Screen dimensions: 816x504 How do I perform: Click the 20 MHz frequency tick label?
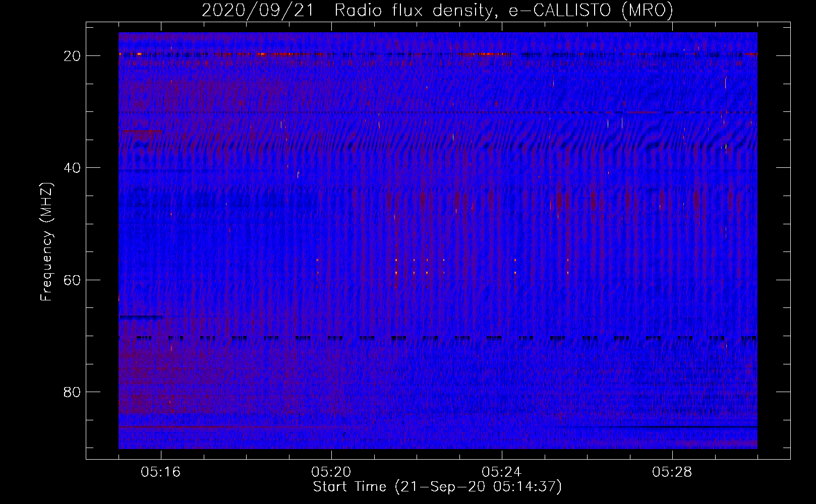72,56
